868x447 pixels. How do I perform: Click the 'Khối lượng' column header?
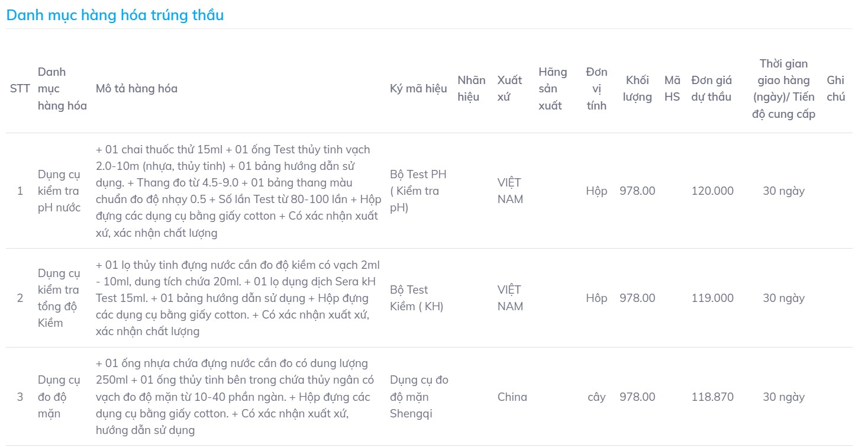[x=637, y=89]
